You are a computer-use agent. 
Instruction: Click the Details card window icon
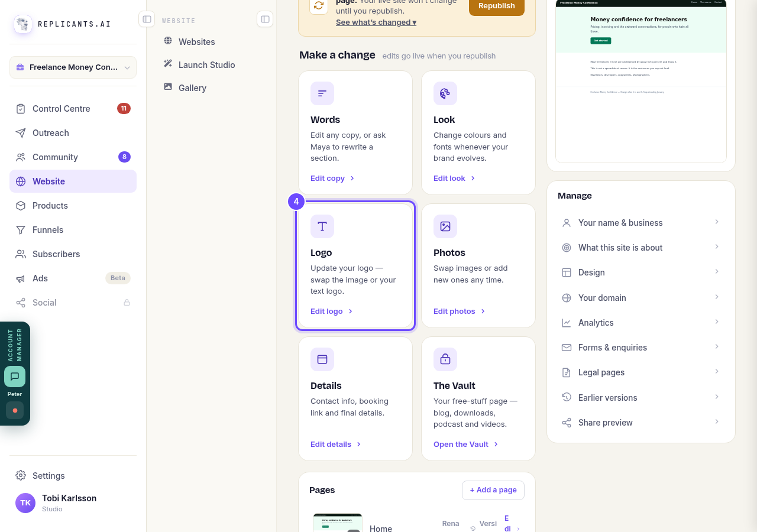(x=322, y=359)
